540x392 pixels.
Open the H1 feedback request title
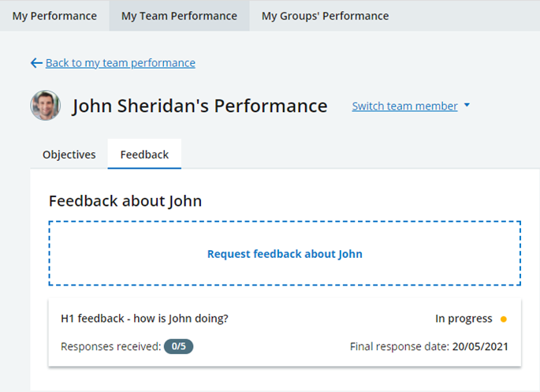[x=144, y=319]
